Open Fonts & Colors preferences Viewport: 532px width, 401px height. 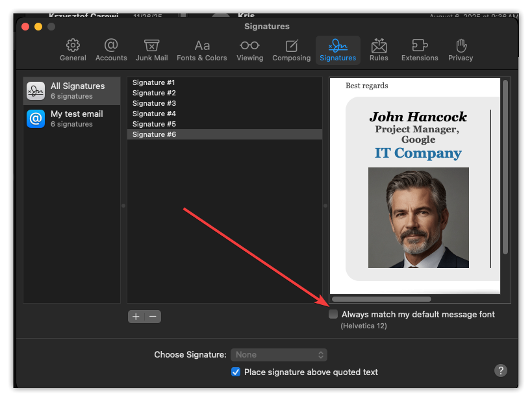[x=202, y=50]
